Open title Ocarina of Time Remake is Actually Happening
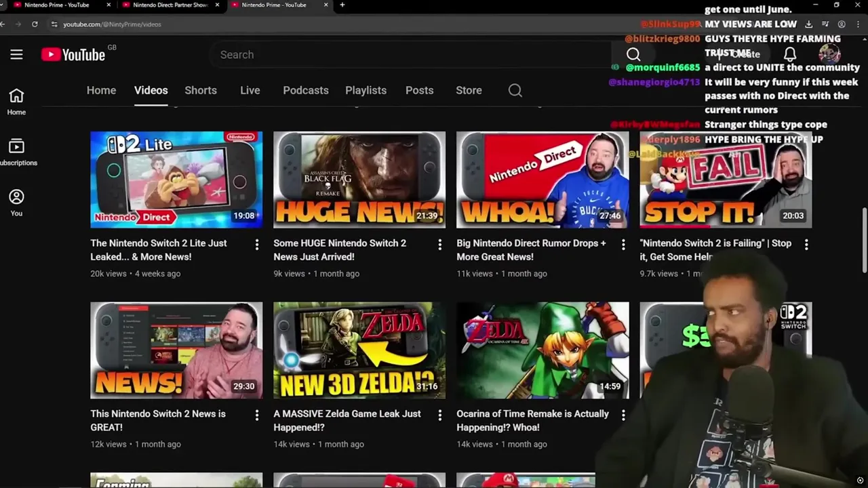 pyautogui.click(x=532, y=421)
